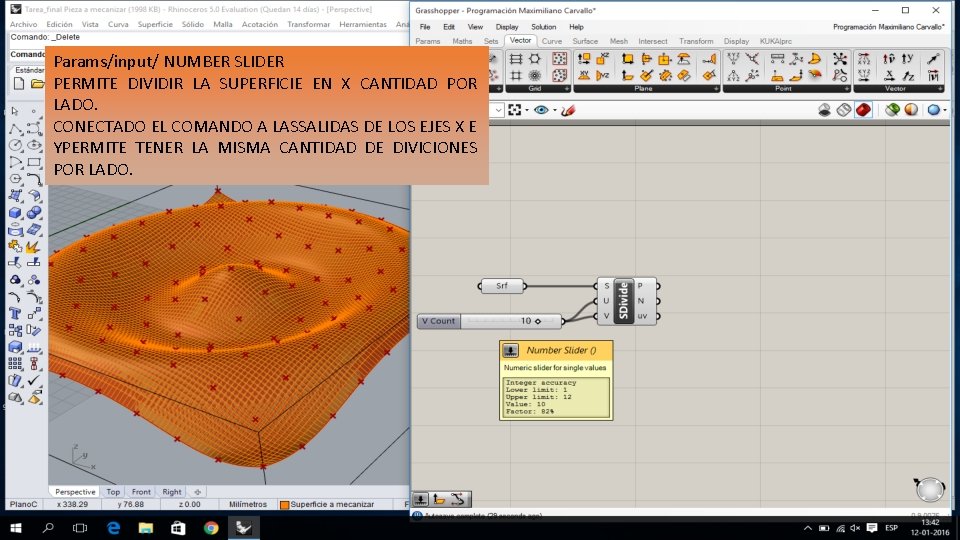Select the Vector 2Pt component icon
This screenshot has width=960, height=540.
tap(933, 59)
